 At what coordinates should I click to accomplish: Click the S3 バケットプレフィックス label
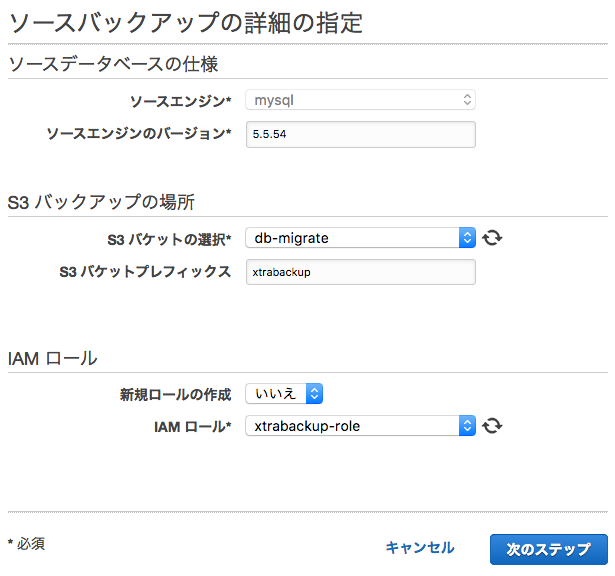(145, 272)
